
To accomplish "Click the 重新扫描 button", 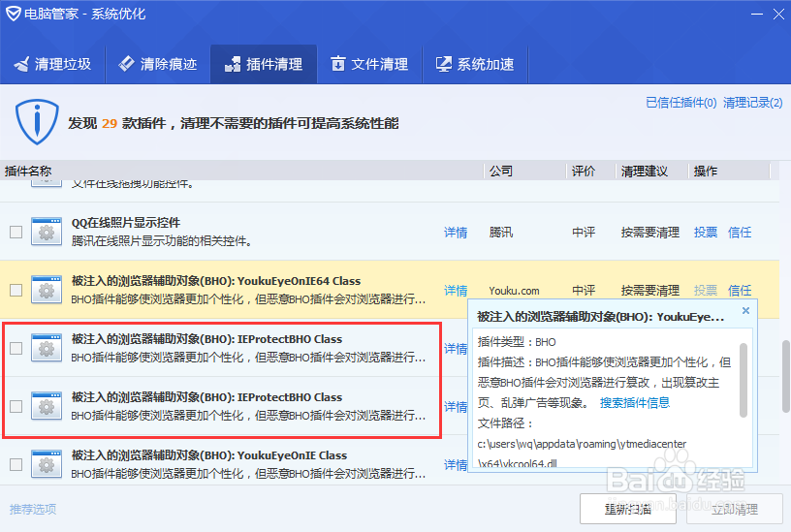I will [x=627, y=510].
